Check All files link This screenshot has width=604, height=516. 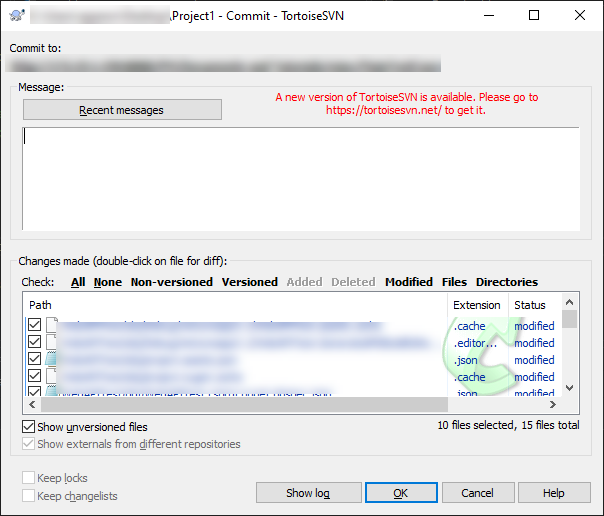[78, 282]
